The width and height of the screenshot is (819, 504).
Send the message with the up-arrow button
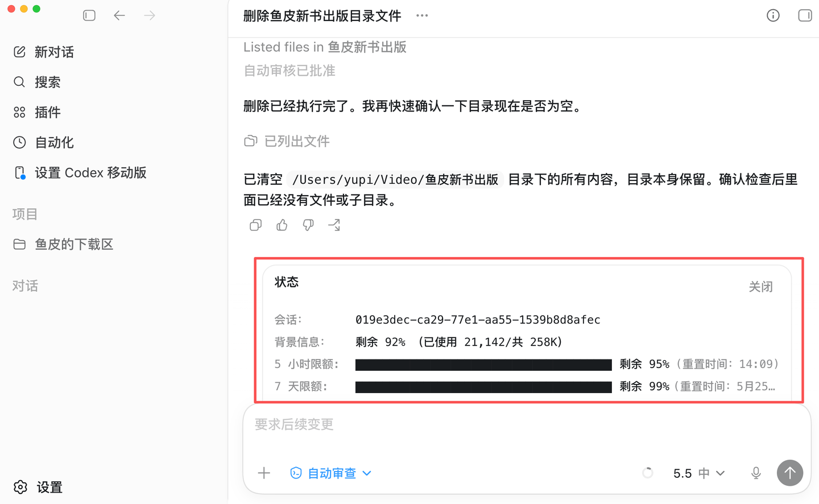pos(790,473)
